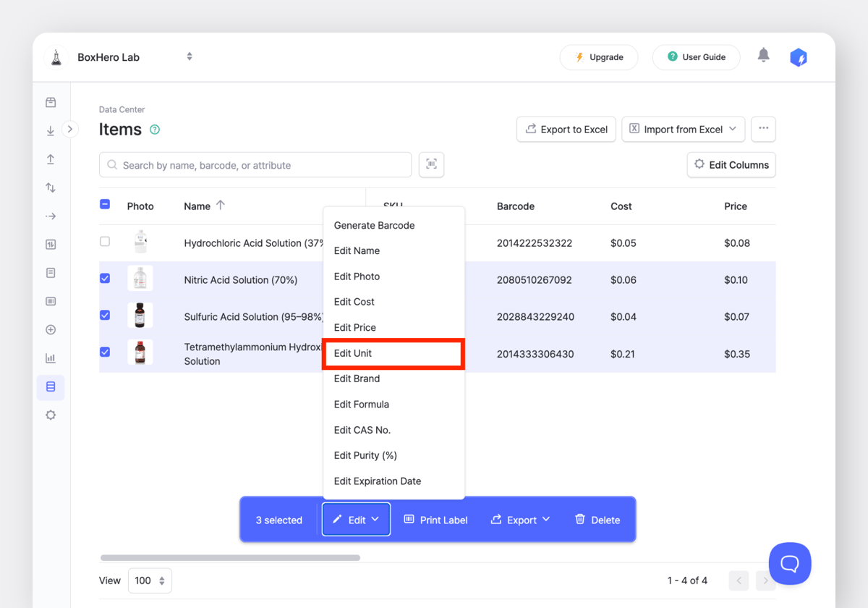The image size is (868, 608).
Task: Uncheck the Nitric Acid Solution row checkbox
Action: point(105,278)
